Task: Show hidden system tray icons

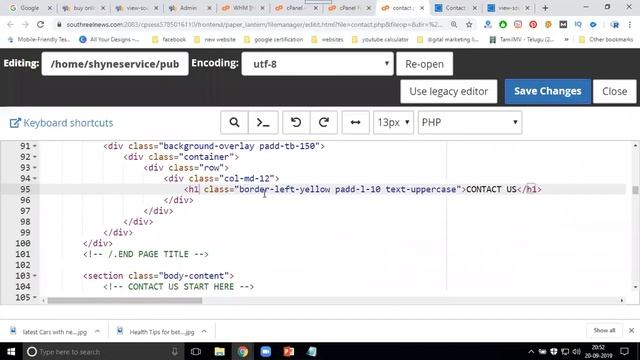Action: point(531,351)
